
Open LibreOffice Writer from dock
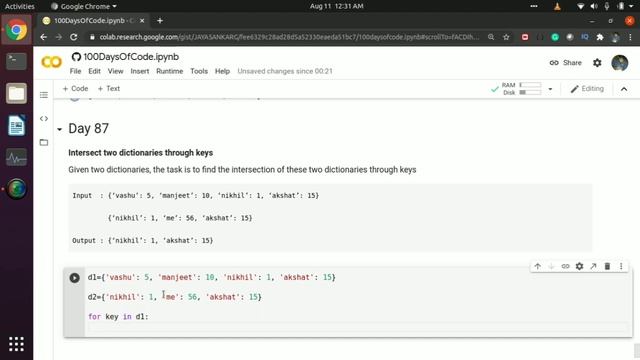[16, 125]
